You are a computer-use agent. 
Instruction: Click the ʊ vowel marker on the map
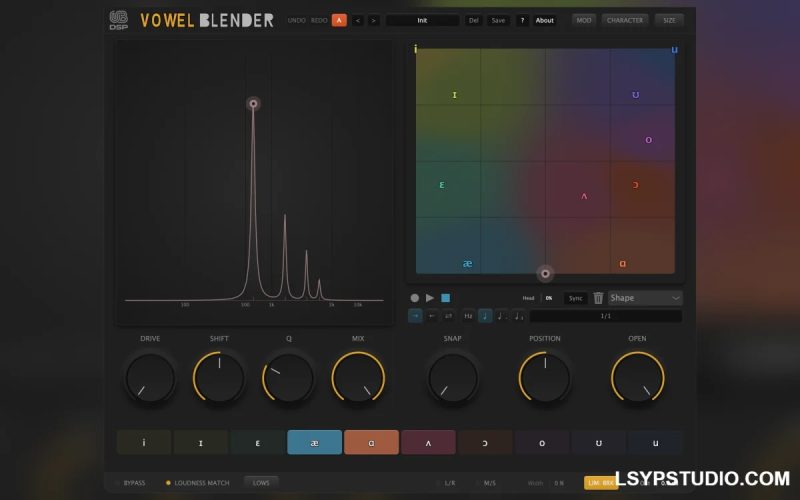[635, 95]
